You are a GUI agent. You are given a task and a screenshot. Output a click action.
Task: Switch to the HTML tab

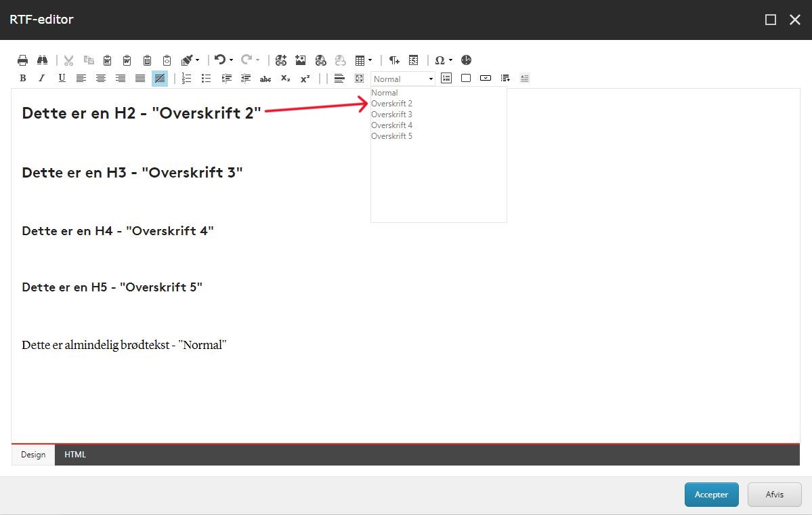coord(74,455)
